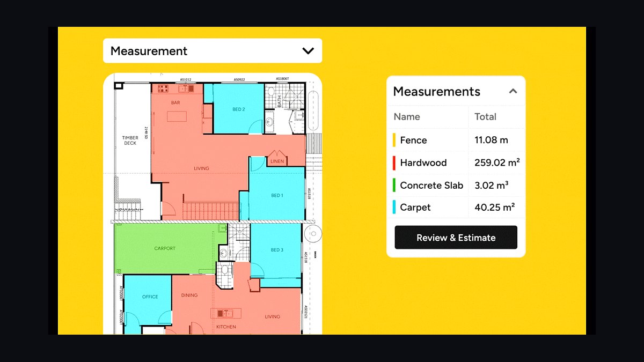The height and width of the screenshot is (362, 644).
Task: Select the Fence measurement row
Action: (456, 140)
